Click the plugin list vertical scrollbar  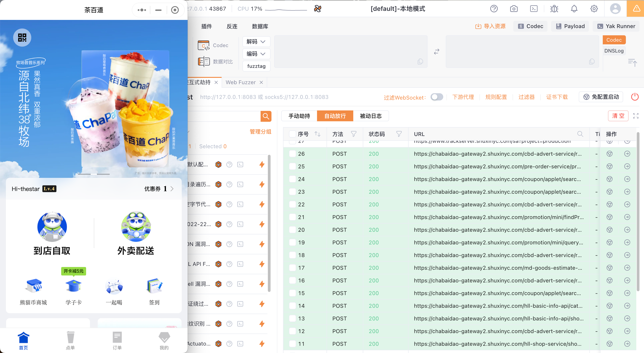click(269, 223)
